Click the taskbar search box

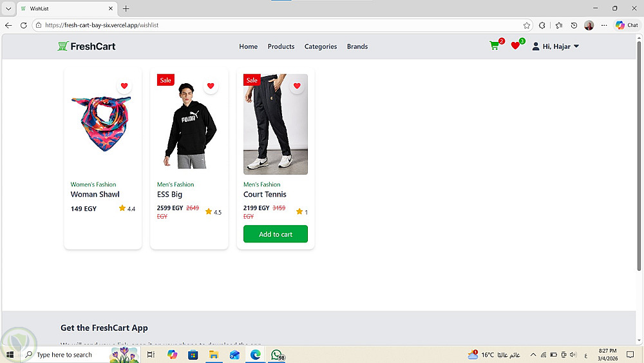[80, 355]
